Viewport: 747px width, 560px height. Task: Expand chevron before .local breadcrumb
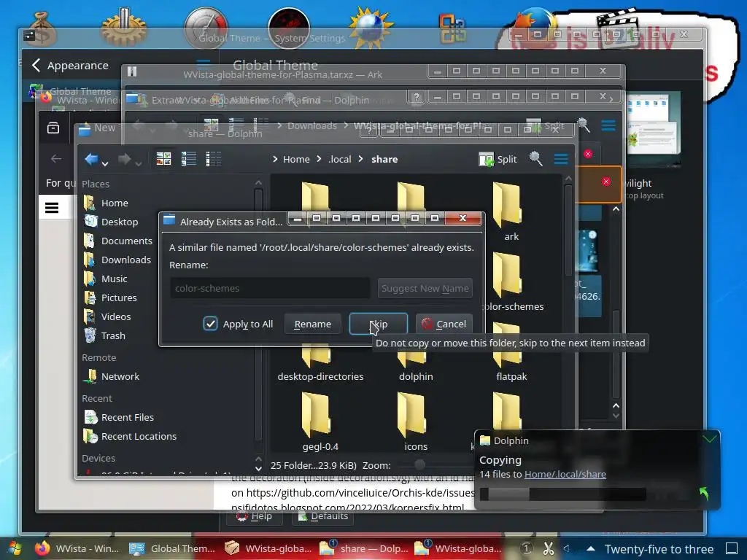(319, 159)
